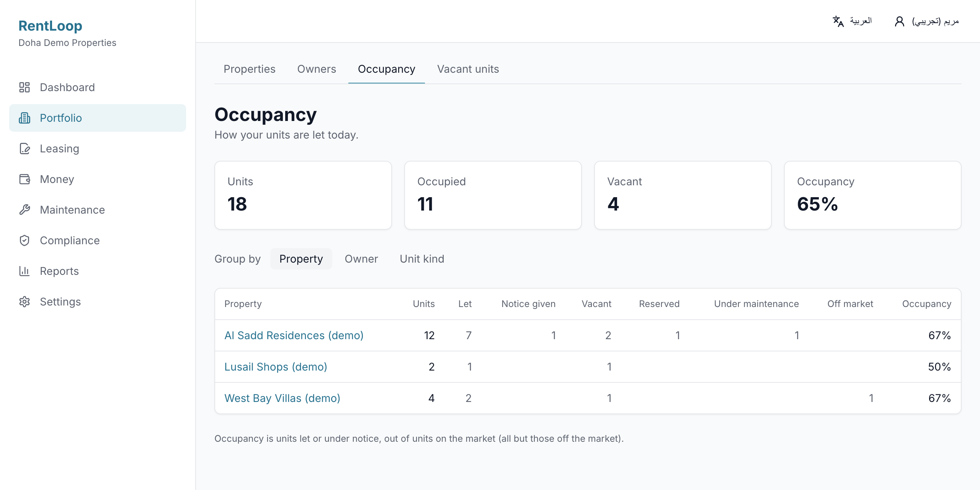This screenshot has height=490, width=980.
Task: Click Doha Demo Properties subtitle
Action: tap(67, 43)
